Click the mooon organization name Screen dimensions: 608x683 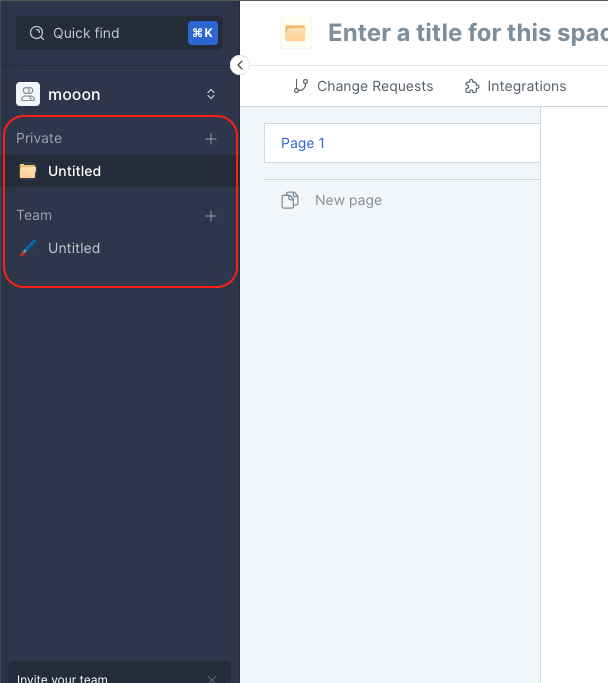[74, 95]
